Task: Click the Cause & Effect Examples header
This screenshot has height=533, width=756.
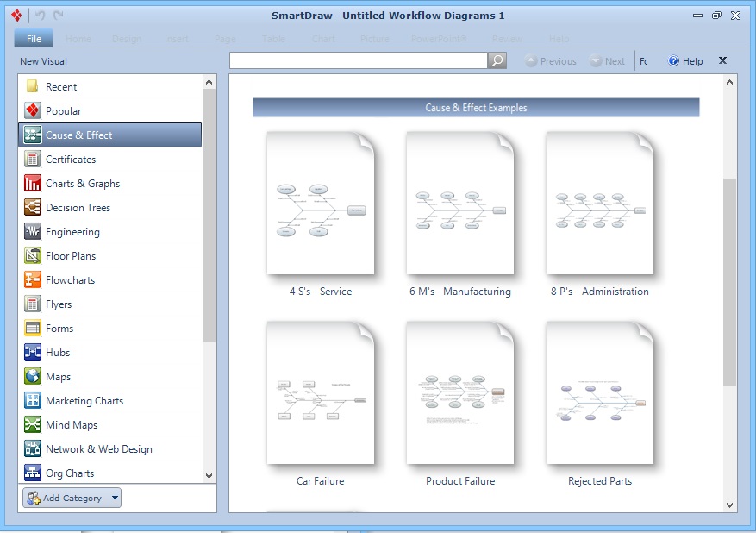Action: tap(476, 108)
